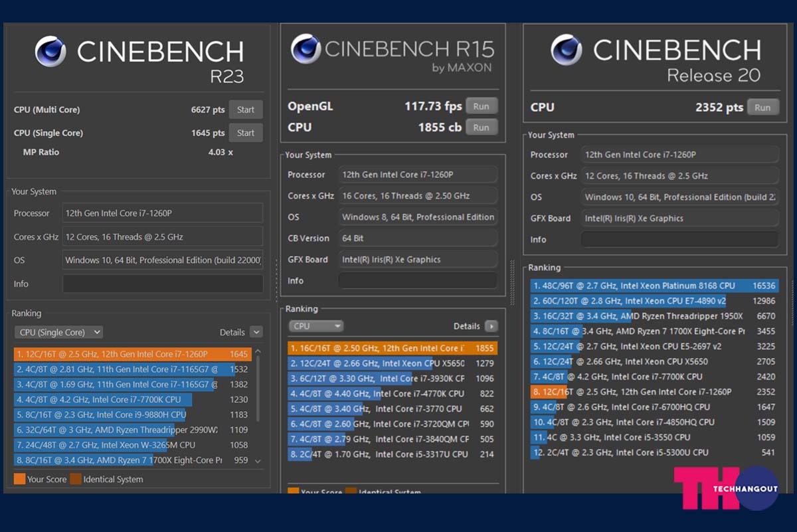
Task: Select R23 row i7-1165G7 @ 1.69 GHz
Action: click(132, 385)
